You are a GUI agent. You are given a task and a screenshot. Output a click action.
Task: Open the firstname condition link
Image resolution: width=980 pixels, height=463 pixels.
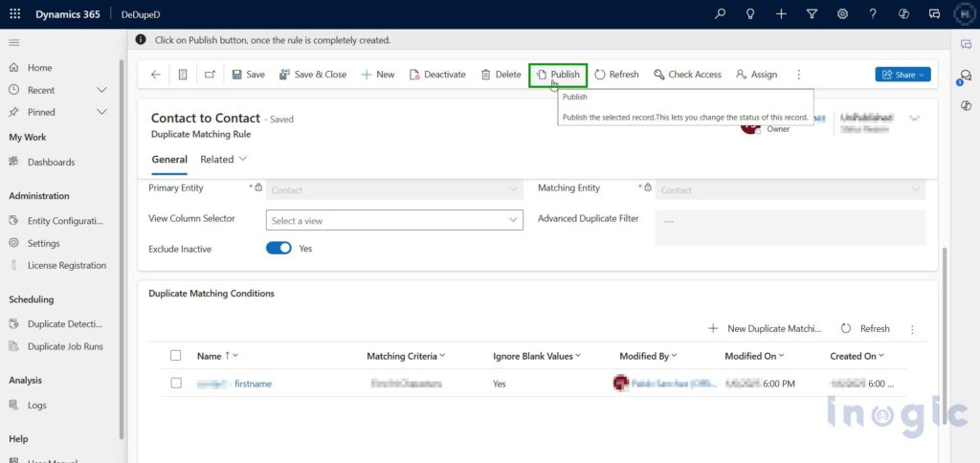[234, 384]
